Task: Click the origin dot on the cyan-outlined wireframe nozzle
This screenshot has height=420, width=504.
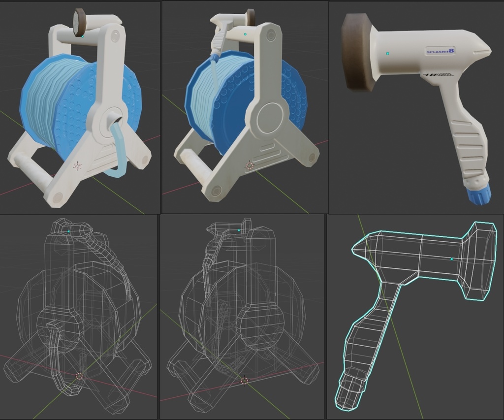Action: (452, 259)
